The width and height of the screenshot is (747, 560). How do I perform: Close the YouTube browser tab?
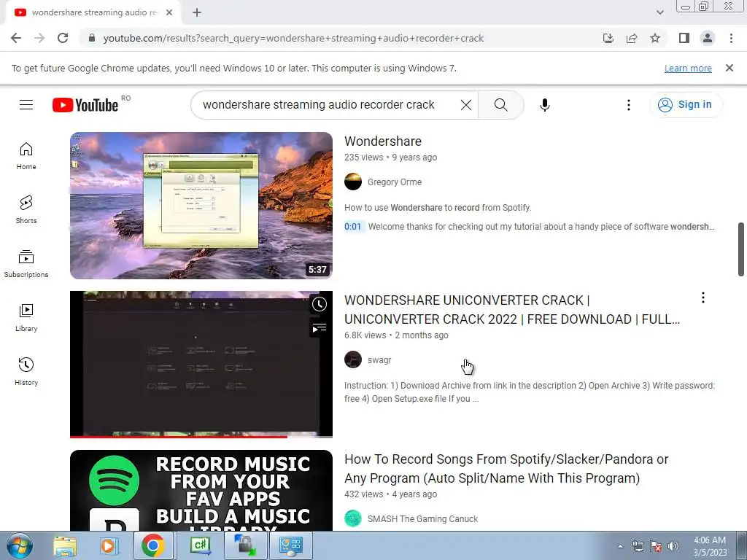click(x=169, y=12)
